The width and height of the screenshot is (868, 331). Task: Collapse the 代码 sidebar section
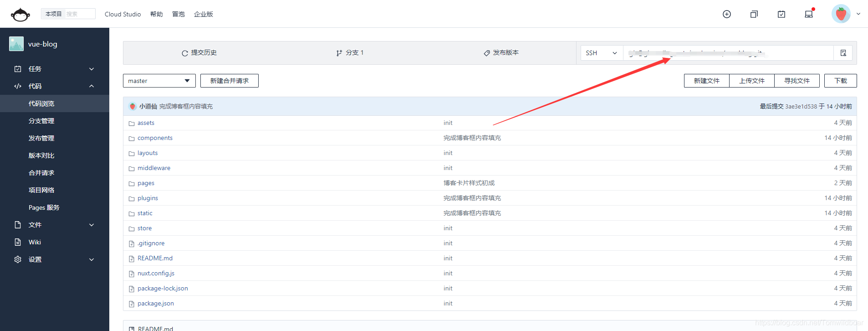[x=92, y=86]
